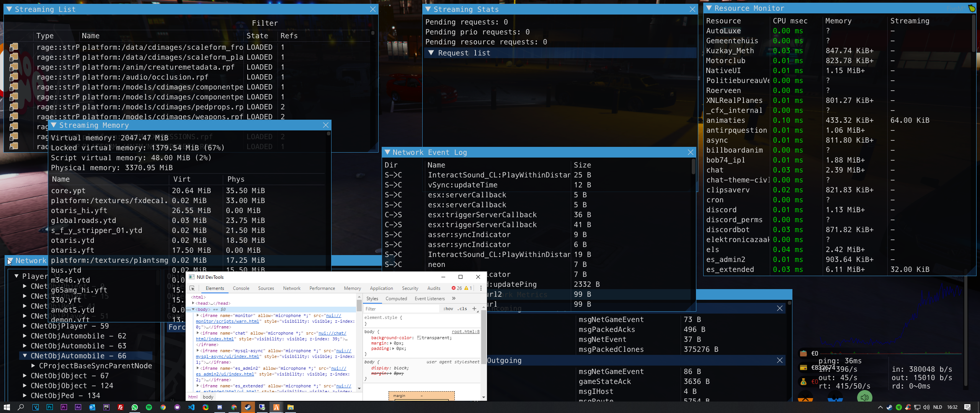The width and height of the screenshot is (980, 413).
Task: Expand the CProjectBaseSyncParentNode tree node
Action: coord(33,366)
